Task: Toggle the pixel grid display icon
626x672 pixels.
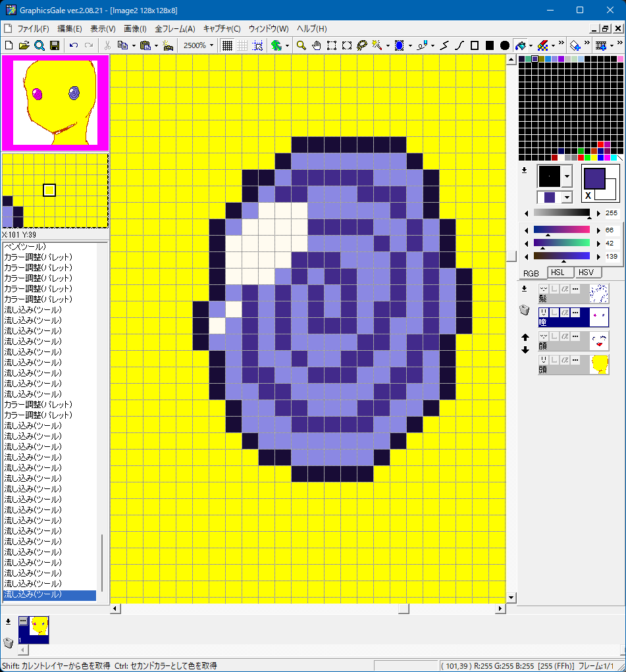Action: [227, 45]
